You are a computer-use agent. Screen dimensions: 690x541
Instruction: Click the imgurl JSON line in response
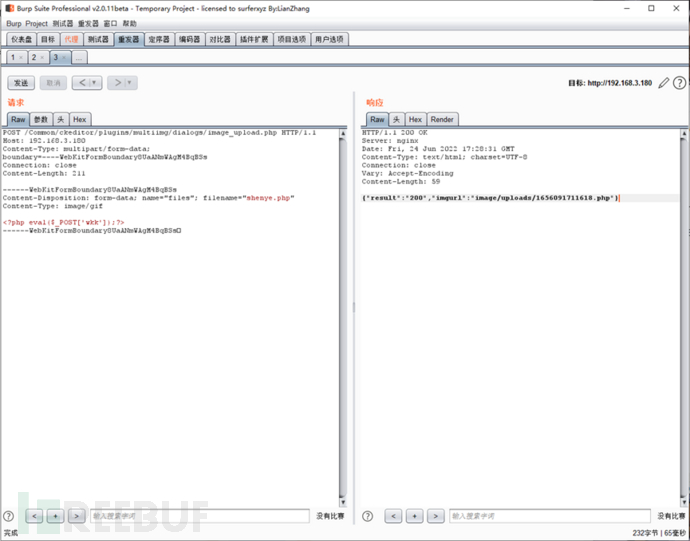[x=490, y=198]
